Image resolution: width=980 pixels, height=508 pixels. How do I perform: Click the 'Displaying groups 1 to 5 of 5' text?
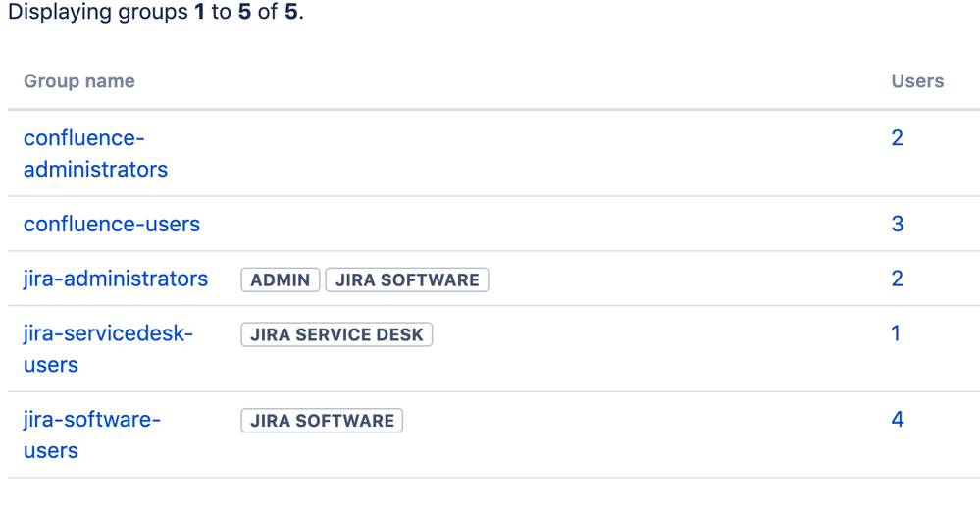click(x=156, y=12)
